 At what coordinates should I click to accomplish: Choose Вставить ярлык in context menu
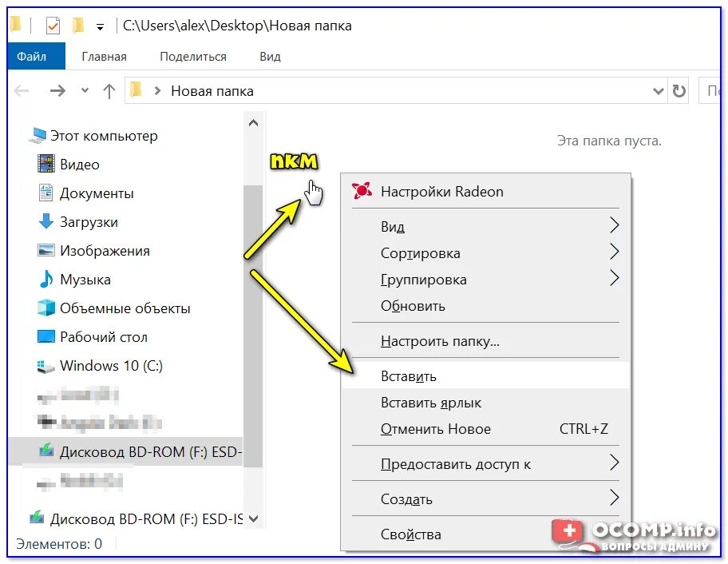pos(485,403)
